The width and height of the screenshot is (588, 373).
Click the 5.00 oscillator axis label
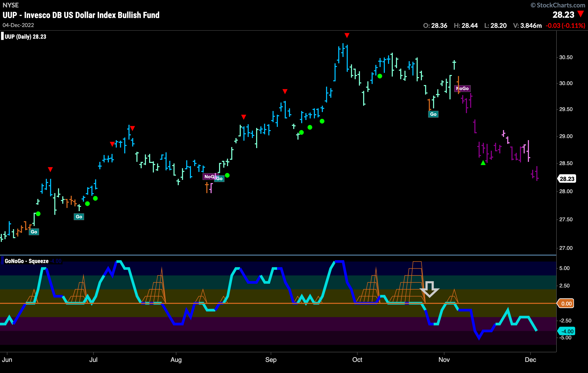pyautogui.click(x=564, y=268)
